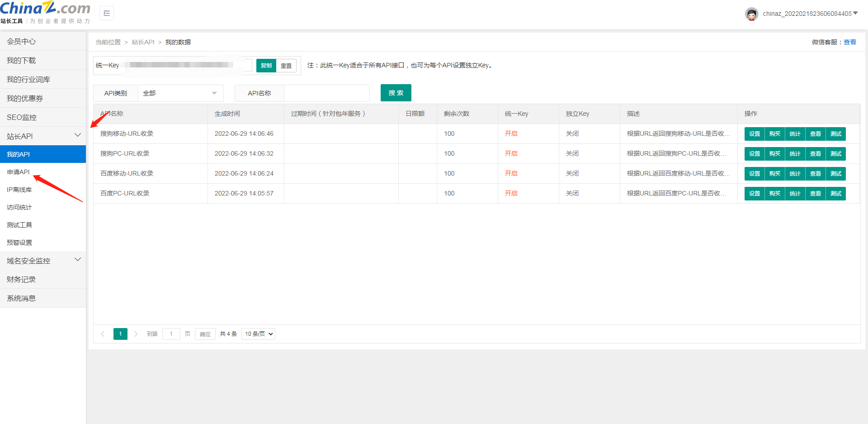Focus the blurred 统一Key value field
The width and height of the screenshot is (868, 424).
tap(185, 65)
